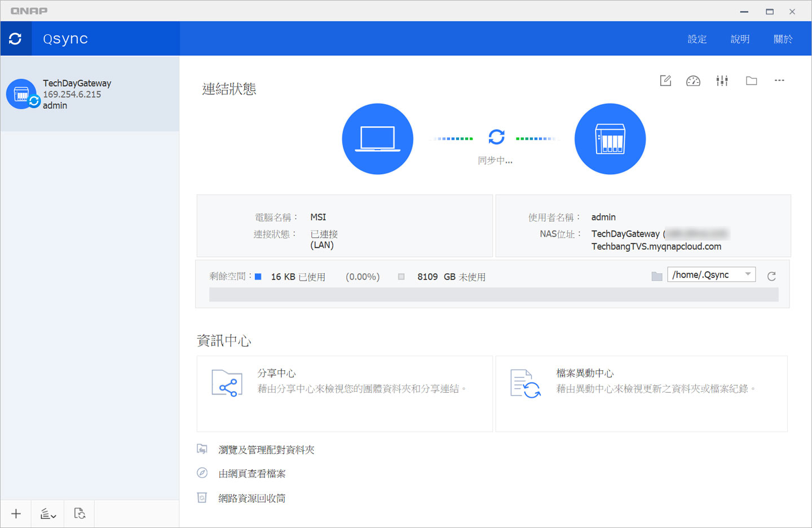The width and height of the screenshot is (812, 528).
Task: Click the NAS位址 label
Action: [x=561, y=234]
